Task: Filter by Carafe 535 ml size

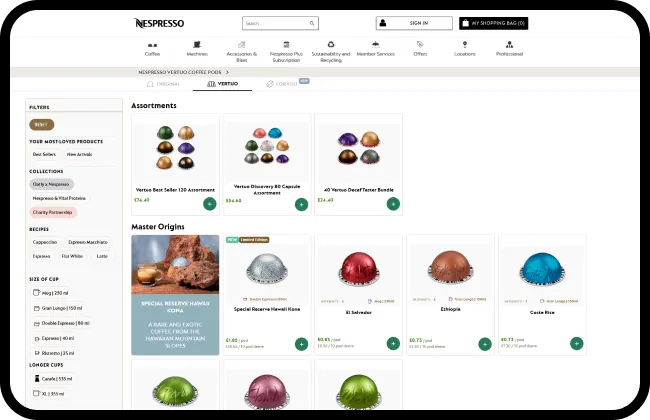Action: click(x=53, y=379)
